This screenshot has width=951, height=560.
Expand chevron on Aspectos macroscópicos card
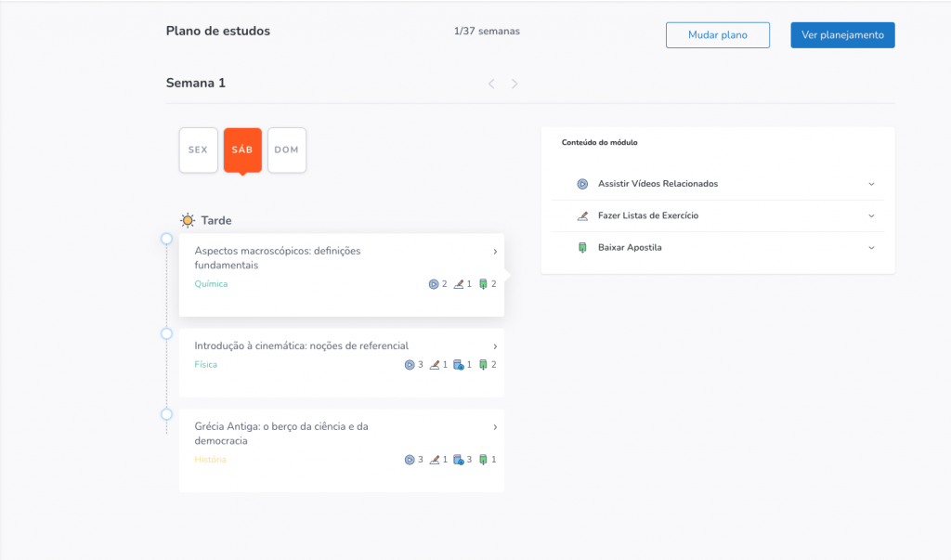(495, 251)
